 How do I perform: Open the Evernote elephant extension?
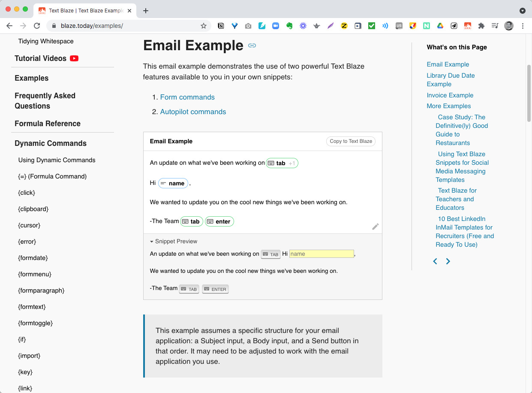pos(289,26)
